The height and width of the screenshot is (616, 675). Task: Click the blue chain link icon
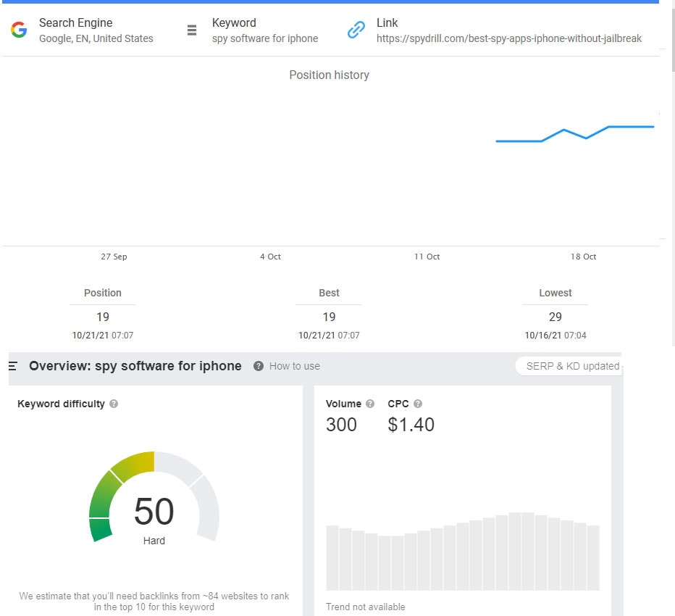coord(356,30)
